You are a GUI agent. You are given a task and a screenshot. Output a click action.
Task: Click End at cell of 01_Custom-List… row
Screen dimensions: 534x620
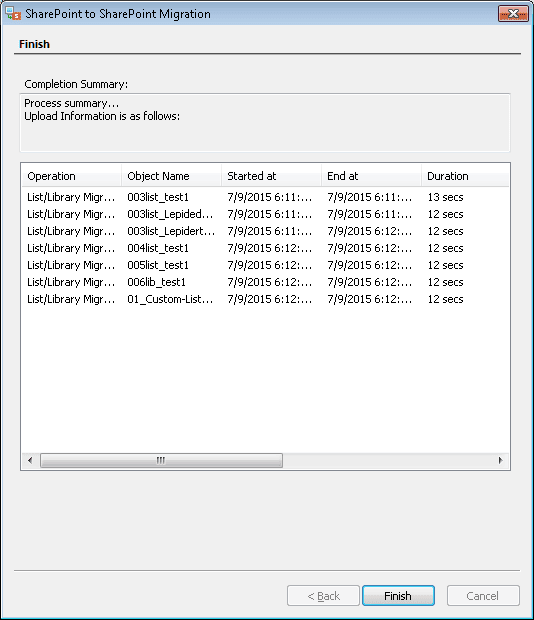click(370, 299)
